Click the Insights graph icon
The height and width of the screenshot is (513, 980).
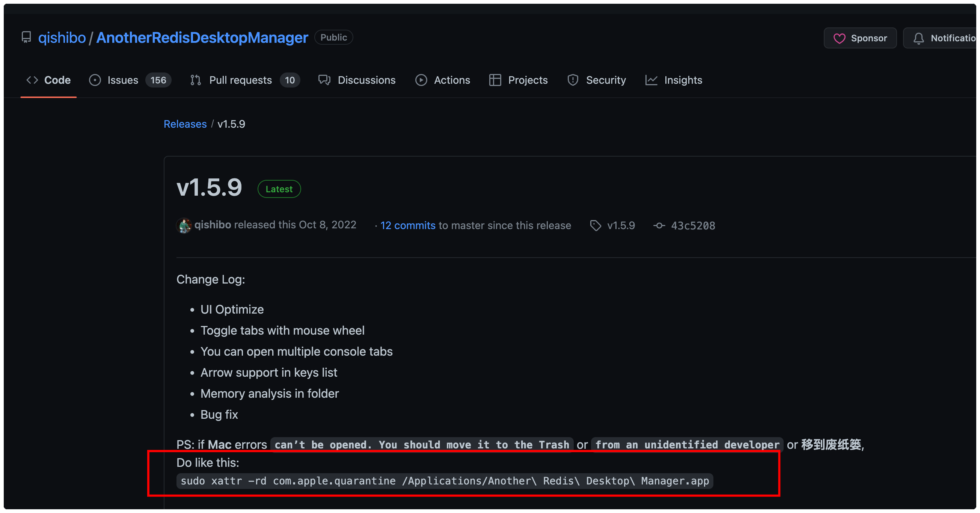point(651,80)
